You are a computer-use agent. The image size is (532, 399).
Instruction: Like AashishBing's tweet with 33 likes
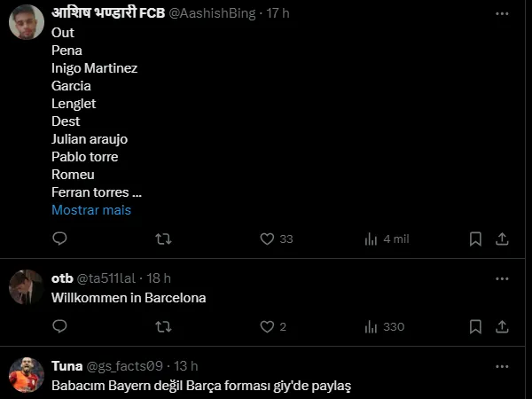(267, 239)
